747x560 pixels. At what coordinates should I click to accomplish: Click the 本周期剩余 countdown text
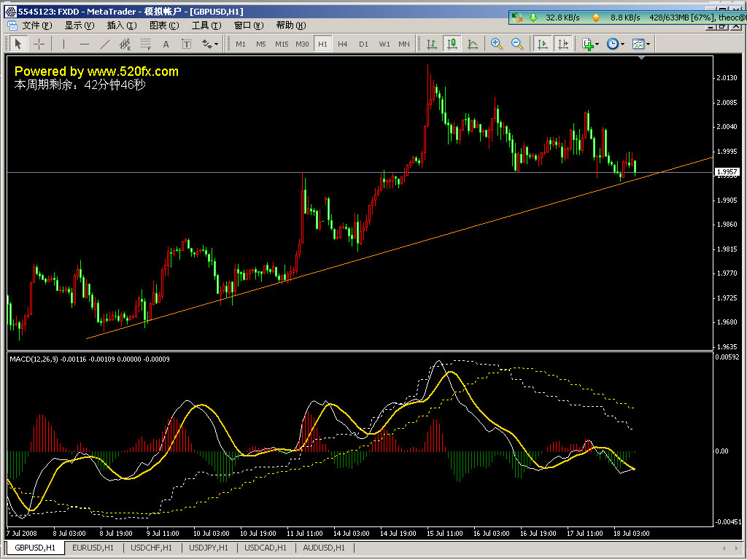pos(80,85)
